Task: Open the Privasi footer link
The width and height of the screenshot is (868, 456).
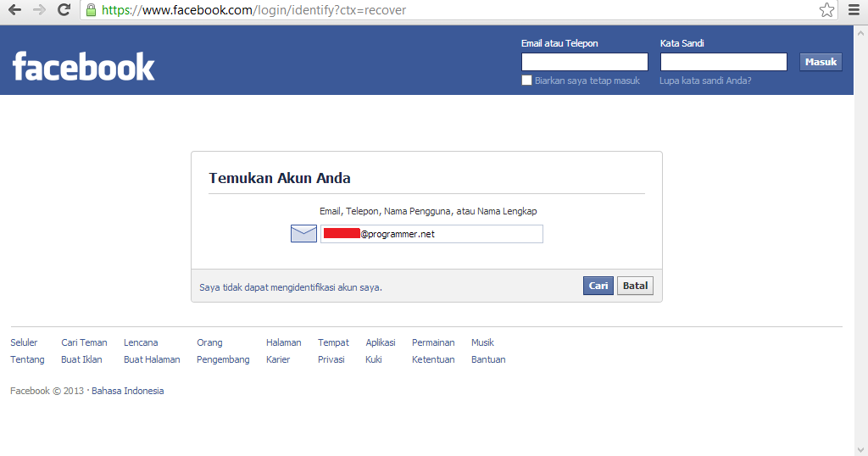Action: 331,359
